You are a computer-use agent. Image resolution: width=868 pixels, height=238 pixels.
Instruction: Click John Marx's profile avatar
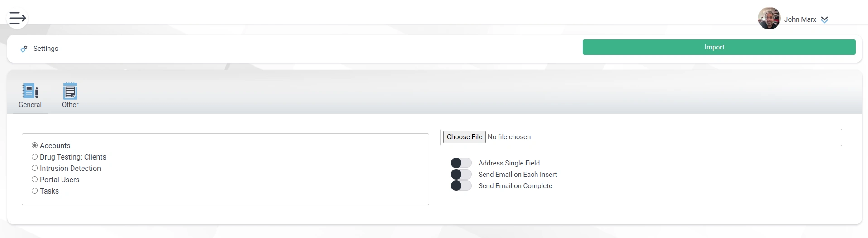tap(769, 19)
